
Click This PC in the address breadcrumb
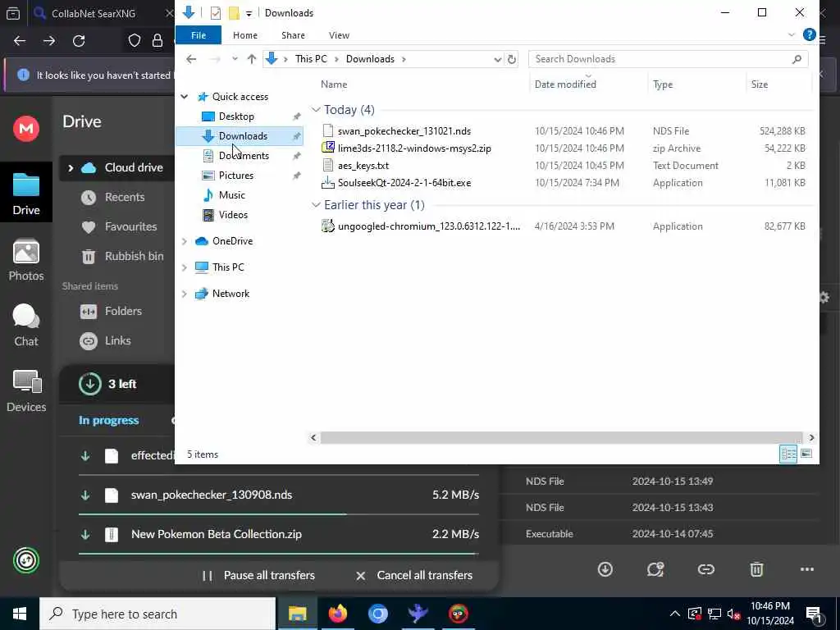click(x=311, y=59)
